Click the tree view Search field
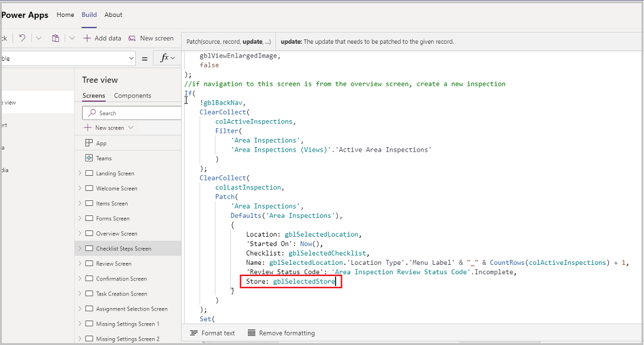Viewport: 644px width, 345px height. (x=132, y=113)
